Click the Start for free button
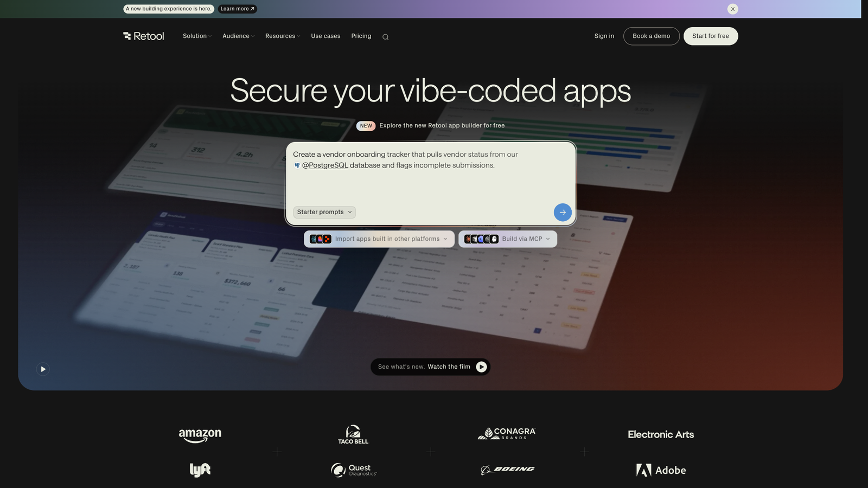 711,36
